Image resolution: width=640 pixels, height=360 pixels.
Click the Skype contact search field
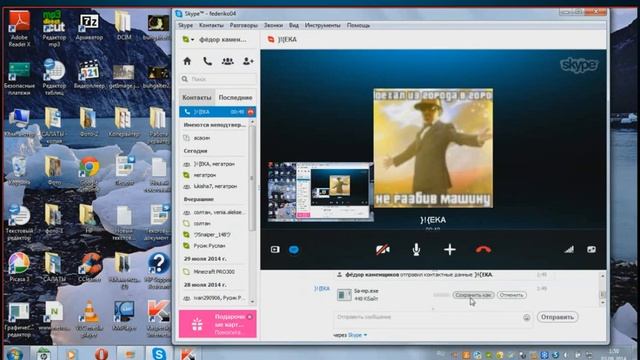[218, 79]
